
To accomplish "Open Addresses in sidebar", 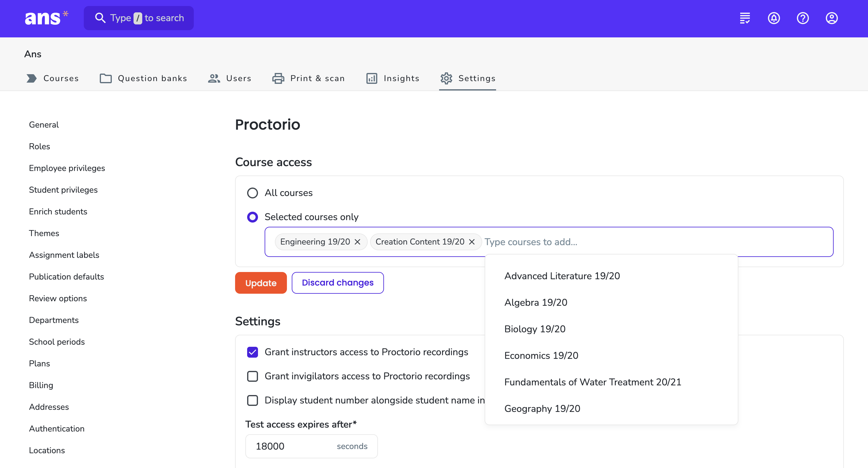I will [49, 407].
